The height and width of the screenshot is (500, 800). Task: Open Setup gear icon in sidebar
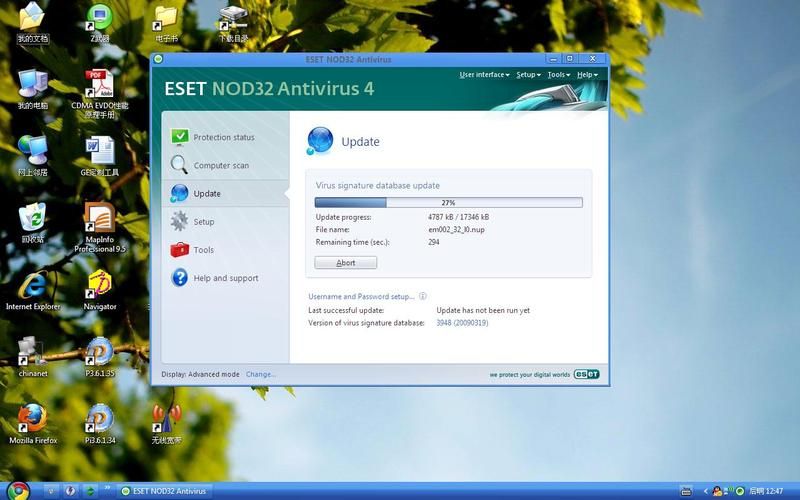(x=179, y=221)
